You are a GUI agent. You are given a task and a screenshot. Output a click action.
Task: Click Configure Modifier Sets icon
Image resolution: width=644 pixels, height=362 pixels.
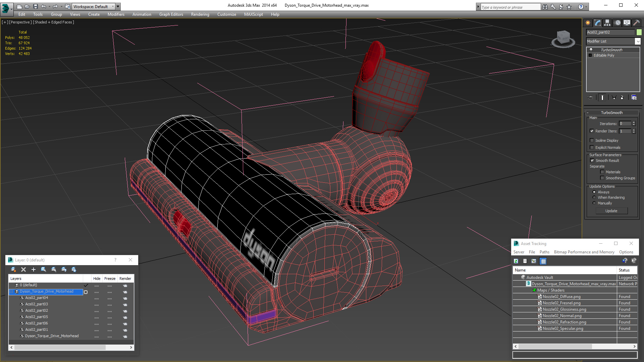[x=634, y=98]
